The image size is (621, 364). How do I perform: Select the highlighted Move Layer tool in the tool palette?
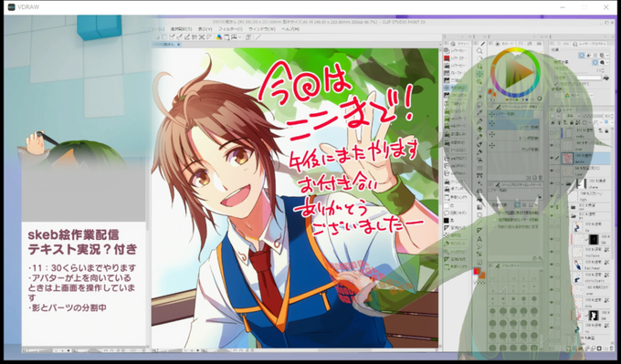pyautogui.click(x=479, y=74)
